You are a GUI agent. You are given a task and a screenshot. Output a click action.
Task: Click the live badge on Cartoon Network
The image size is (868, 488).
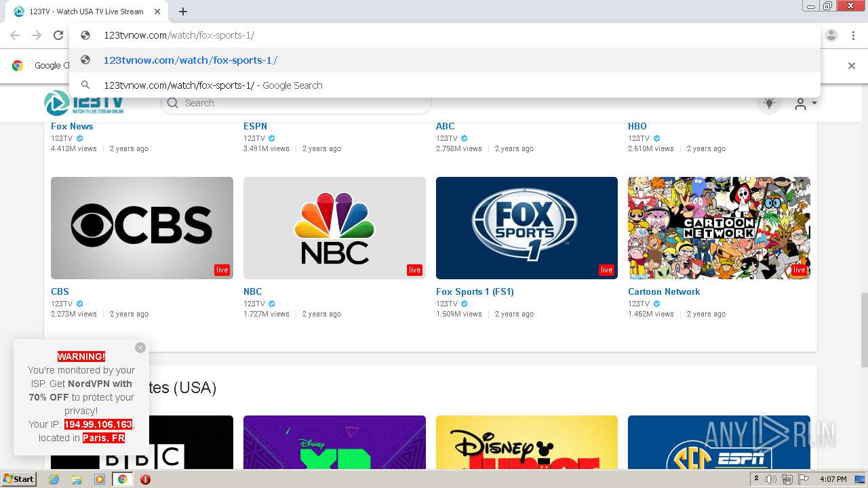tap(799, 270)
